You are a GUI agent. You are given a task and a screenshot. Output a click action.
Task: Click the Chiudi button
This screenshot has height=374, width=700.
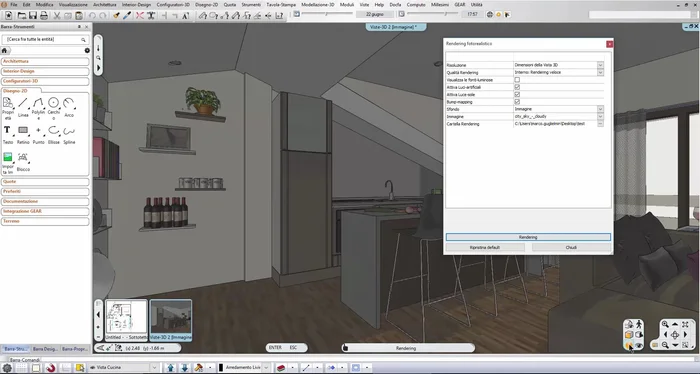click(571, 247)
